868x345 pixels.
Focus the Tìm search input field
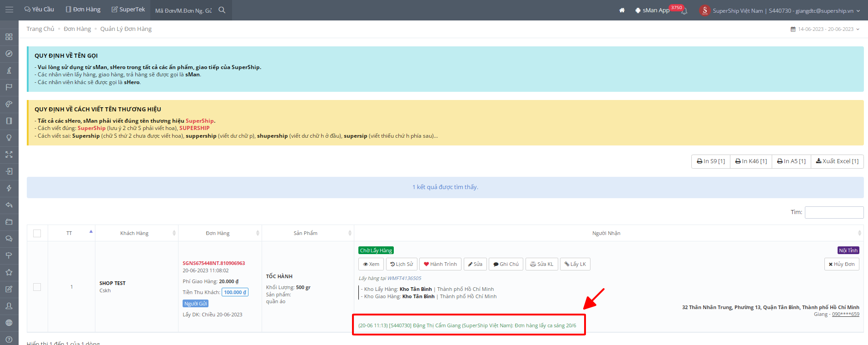(834, 212)
